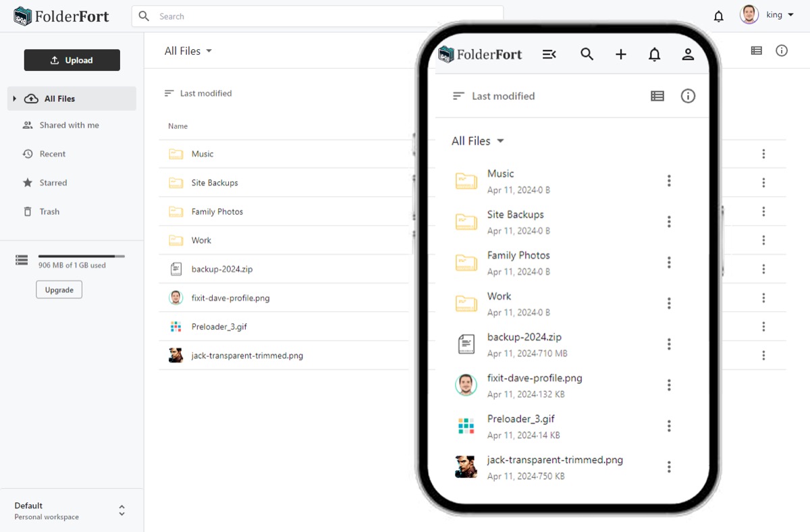Screen dimensions: 810x532
Task: Toggle sort direction via Last modified on desktop
Action: pos(198,93)
